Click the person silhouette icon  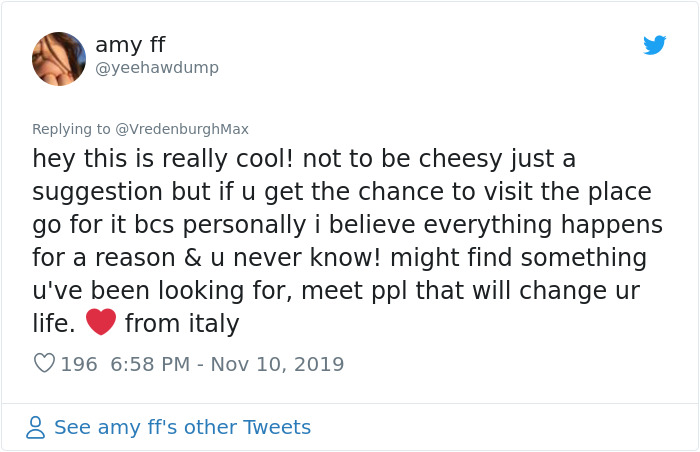(x=36, y=428)
